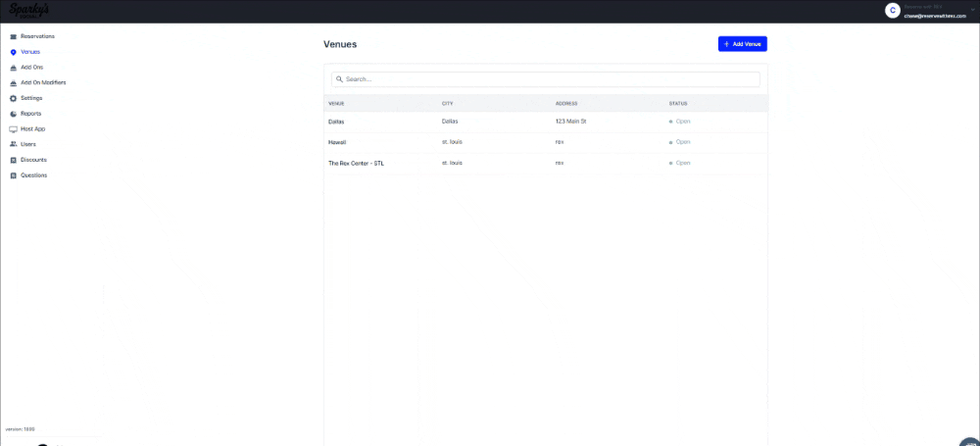Click the Add Ons sidebar icon

coord(13,68)
